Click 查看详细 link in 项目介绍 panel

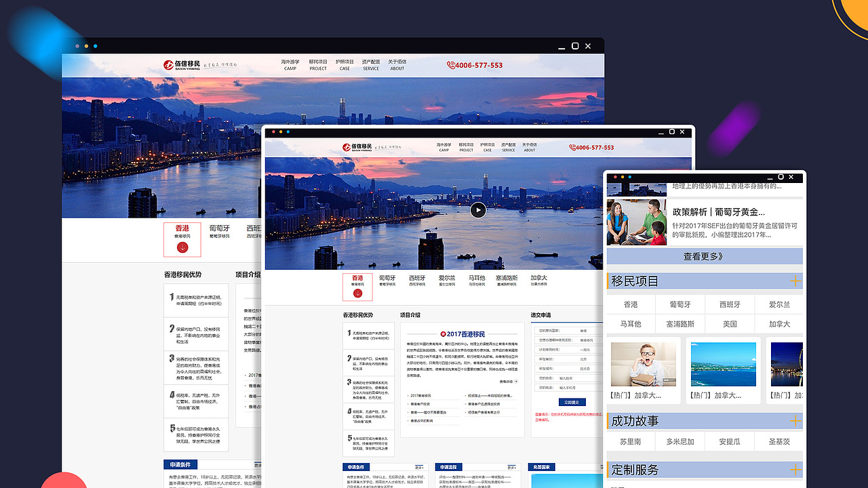tap(508, 382)
